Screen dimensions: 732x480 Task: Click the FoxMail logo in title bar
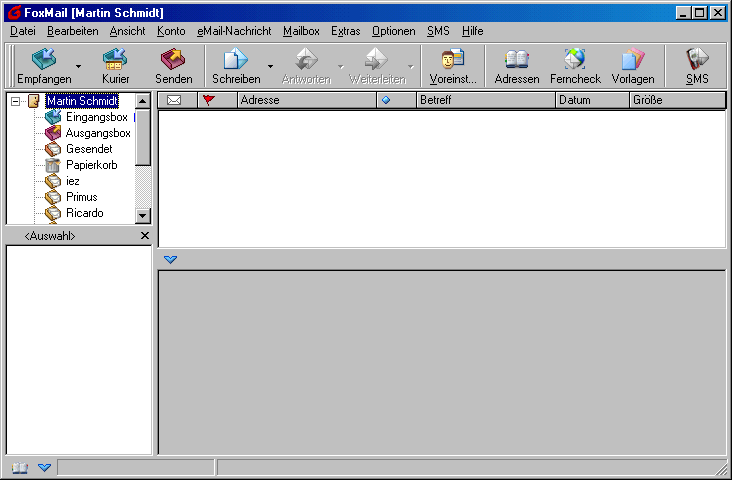click(14, 13)
